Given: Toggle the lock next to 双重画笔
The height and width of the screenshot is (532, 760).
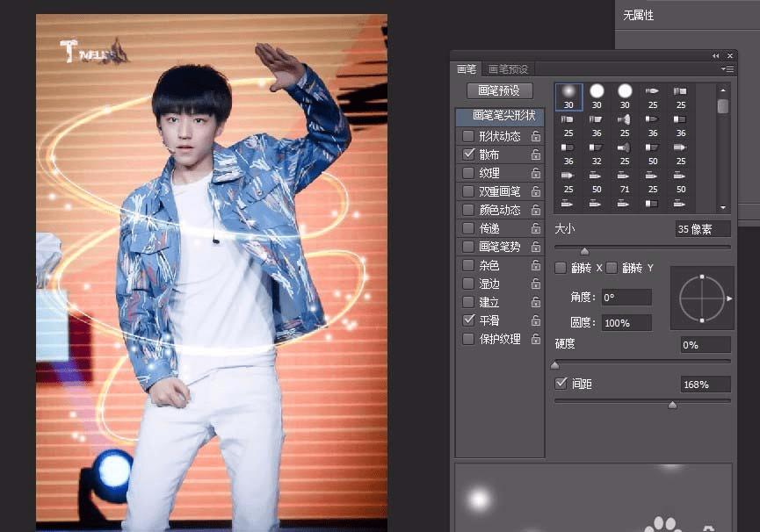Looking at the screenshot, I should [x=536, y=191].
